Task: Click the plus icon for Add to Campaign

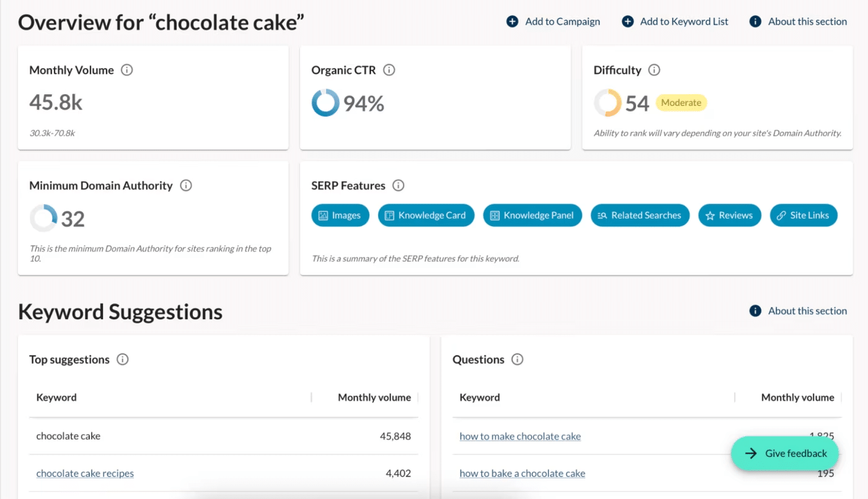Action: pyautogui.click(x=512, y=22)
